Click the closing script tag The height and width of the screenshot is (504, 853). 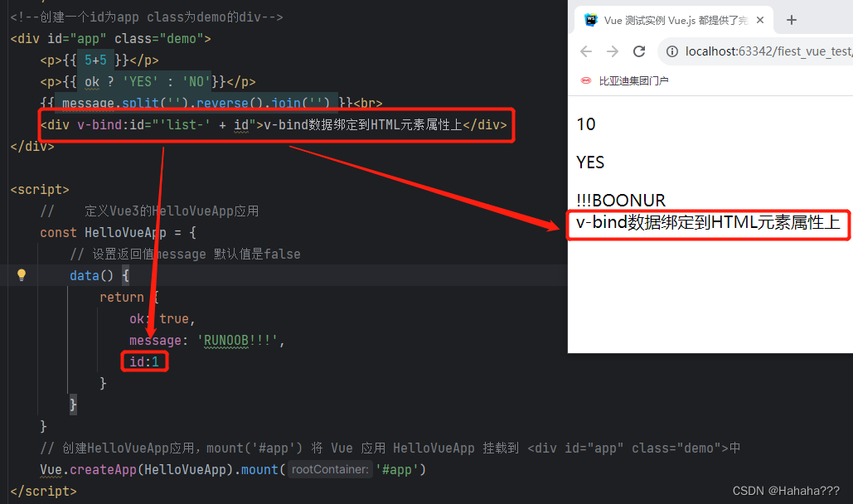click(x=43, y=491)
